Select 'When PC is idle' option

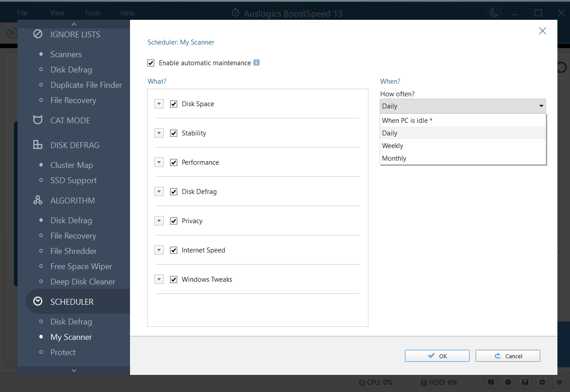click(407, 121)
